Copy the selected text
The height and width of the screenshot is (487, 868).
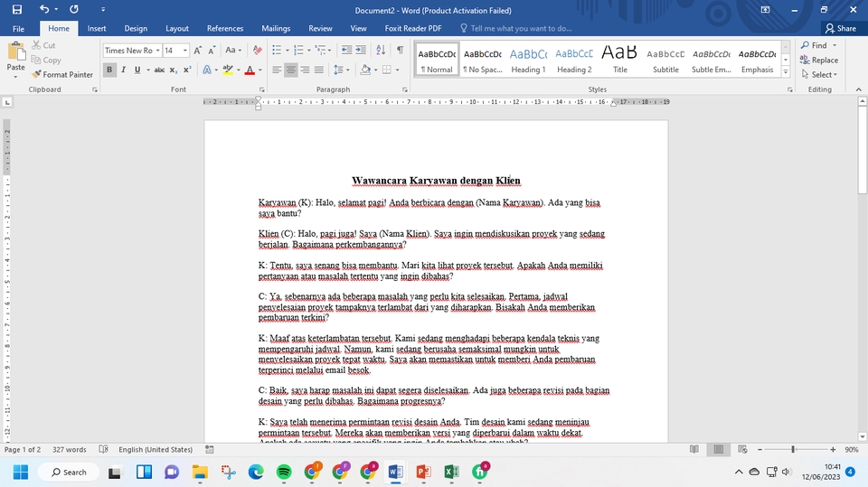(x=46, y=60)
